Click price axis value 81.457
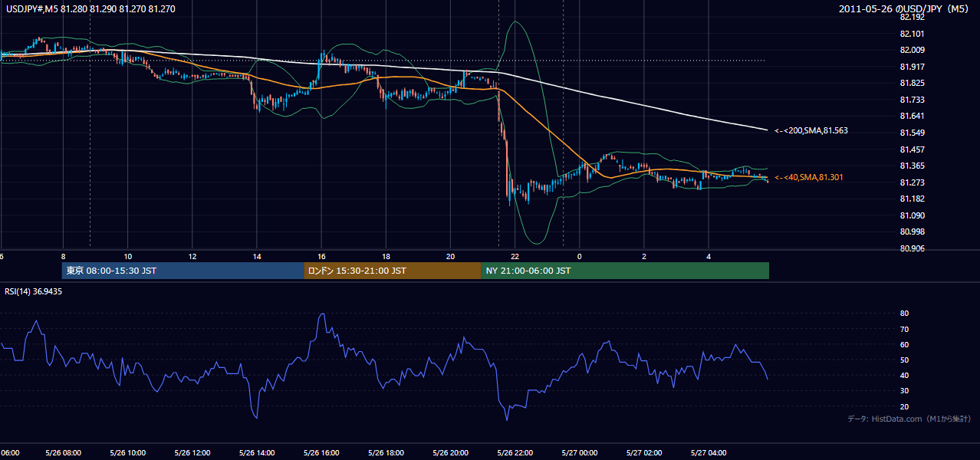The width and height of the screenshot is (980, 460). pos(912,149)
